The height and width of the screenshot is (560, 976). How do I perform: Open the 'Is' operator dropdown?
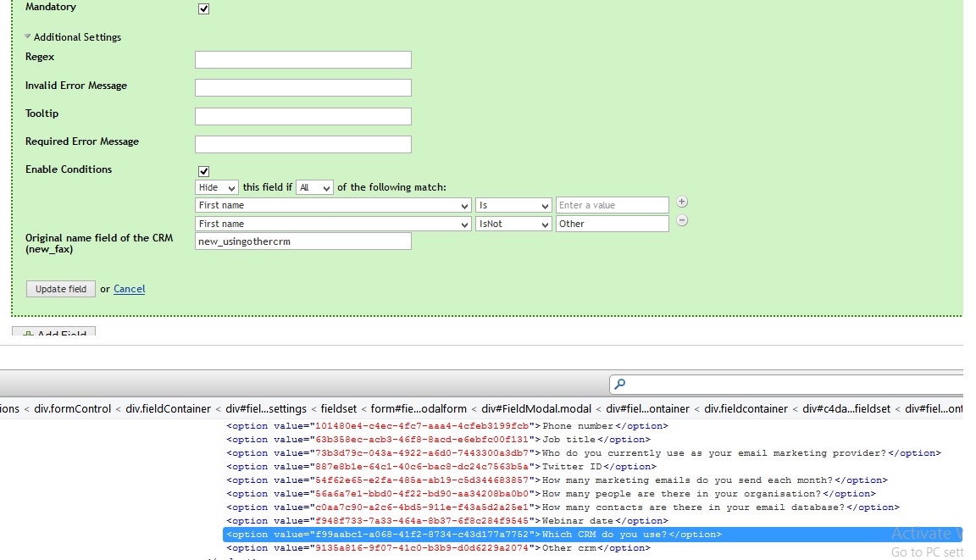pos(513,205)
